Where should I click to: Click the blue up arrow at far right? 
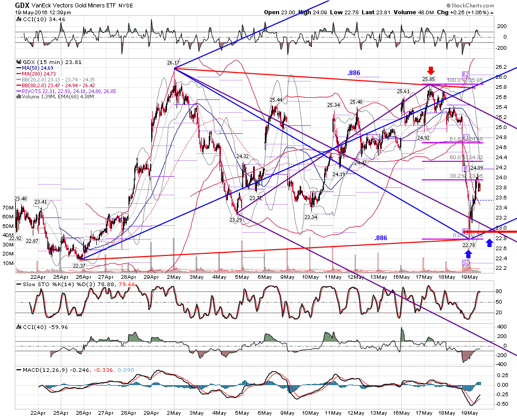490,243
